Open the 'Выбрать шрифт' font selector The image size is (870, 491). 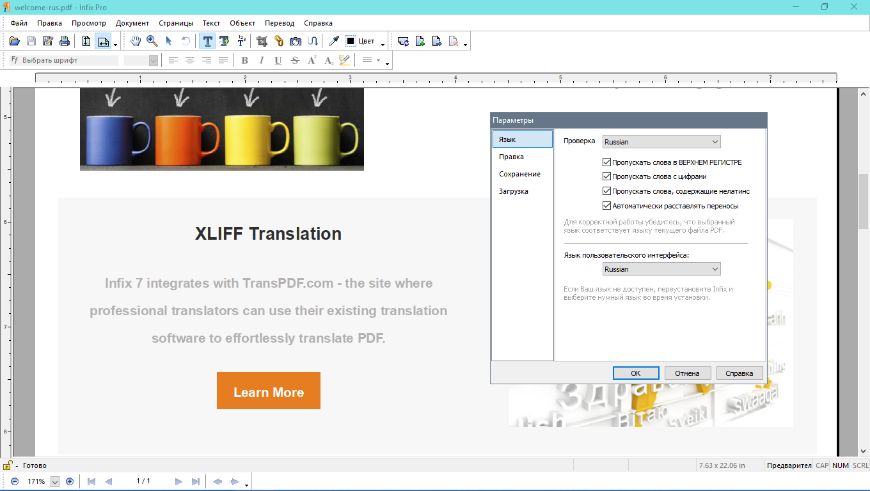tap(64, 60)
